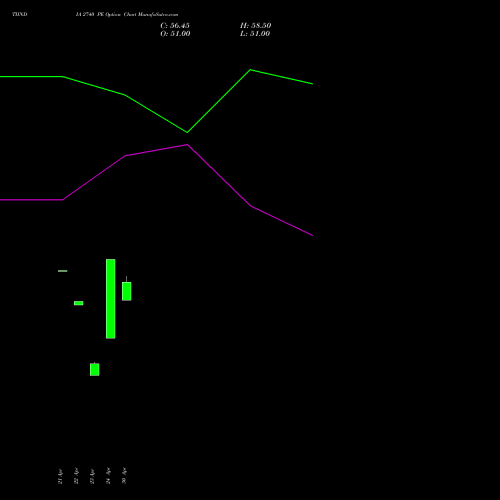Click the 'H: 58.50' high value

pos(256,26)
